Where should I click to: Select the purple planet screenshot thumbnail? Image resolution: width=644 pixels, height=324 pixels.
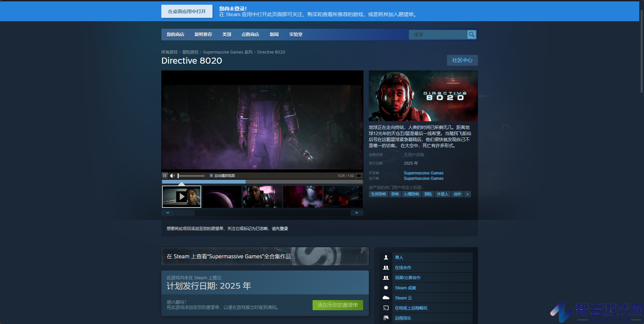(222, 197)
